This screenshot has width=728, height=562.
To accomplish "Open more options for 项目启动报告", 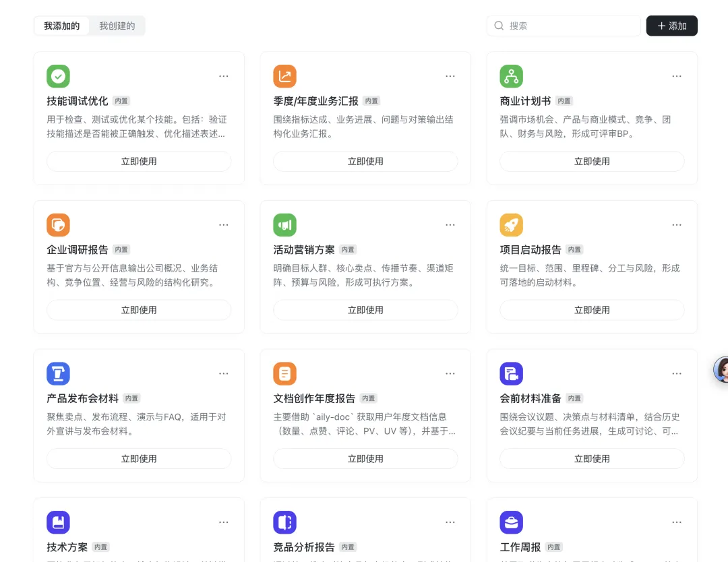I will 677,224.
